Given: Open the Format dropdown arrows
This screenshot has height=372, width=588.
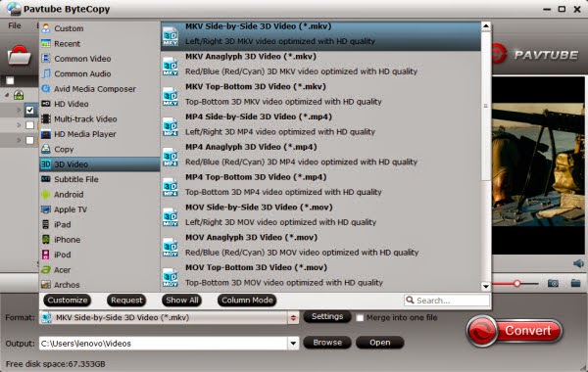Looking at the screenshot, I should click(x=293, y=318).
